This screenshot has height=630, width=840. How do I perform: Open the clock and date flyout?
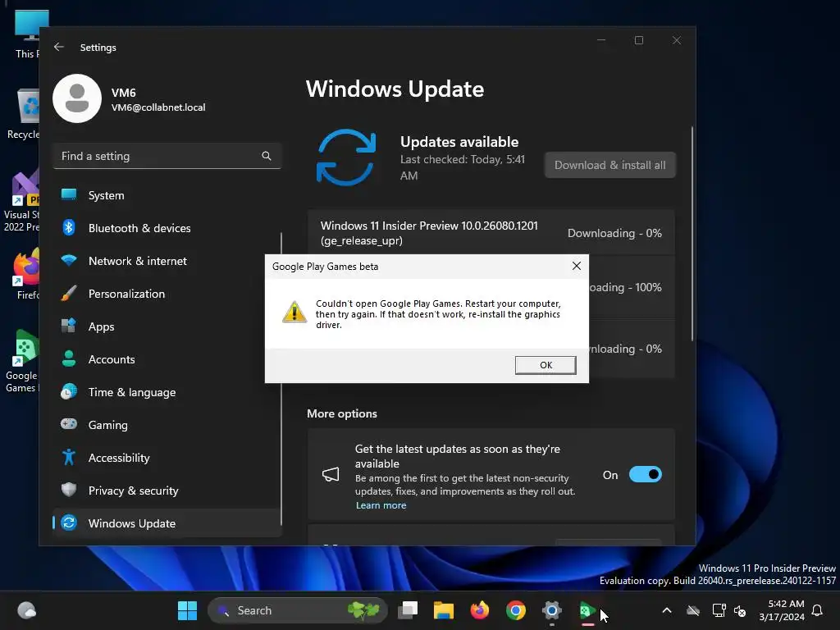click(x=782, y=610)
